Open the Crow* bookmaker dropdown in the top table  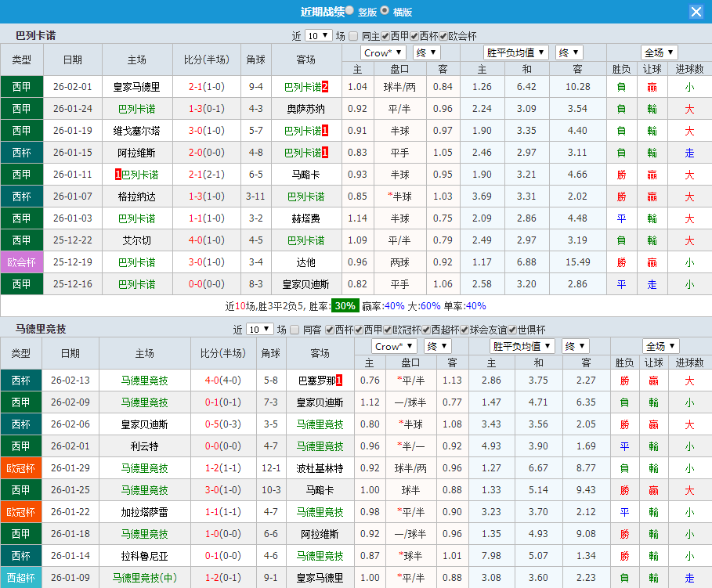[x=382, y=52]
